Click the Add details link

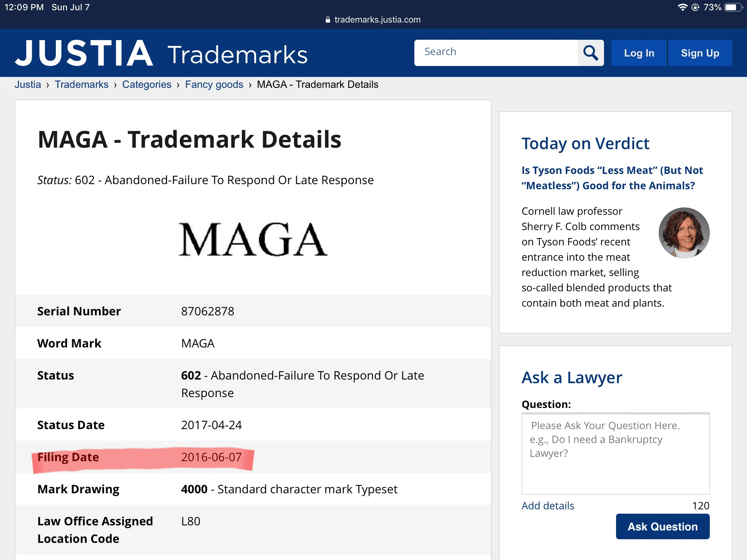547,506
